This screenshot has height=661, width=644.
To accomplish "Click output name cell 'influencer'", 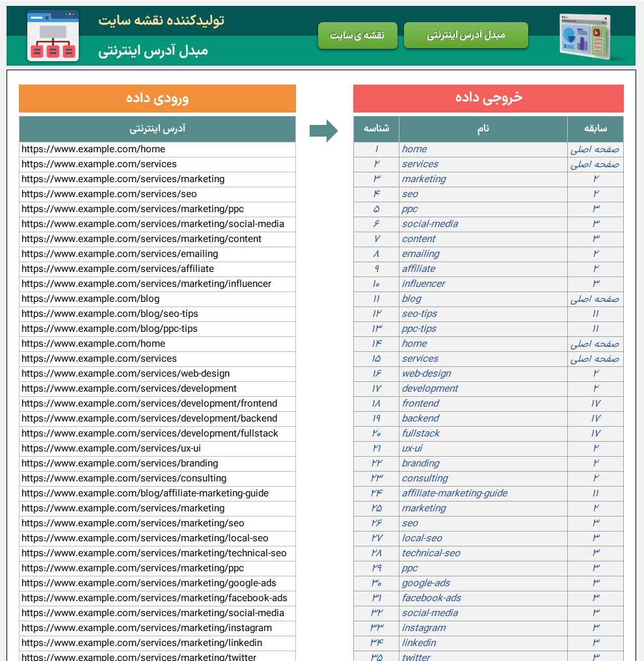I will tap(483, 284).
